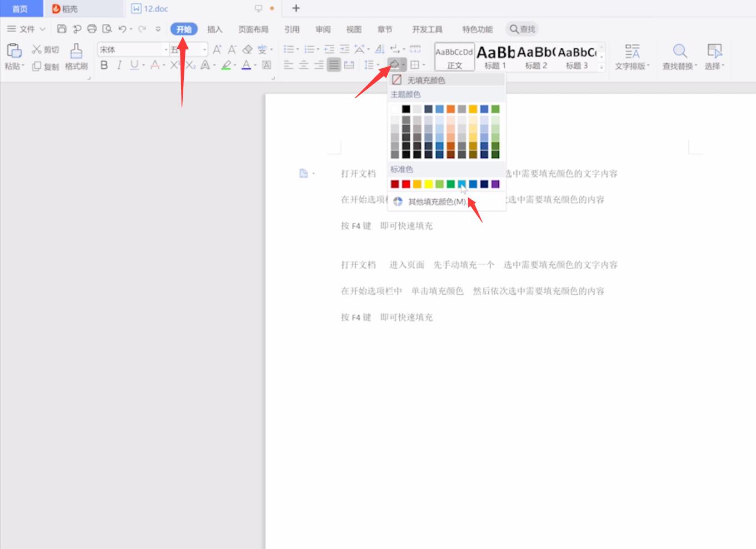Pick the yellow standard color swatch
This screenshot has width=756, height=549.
428,184
